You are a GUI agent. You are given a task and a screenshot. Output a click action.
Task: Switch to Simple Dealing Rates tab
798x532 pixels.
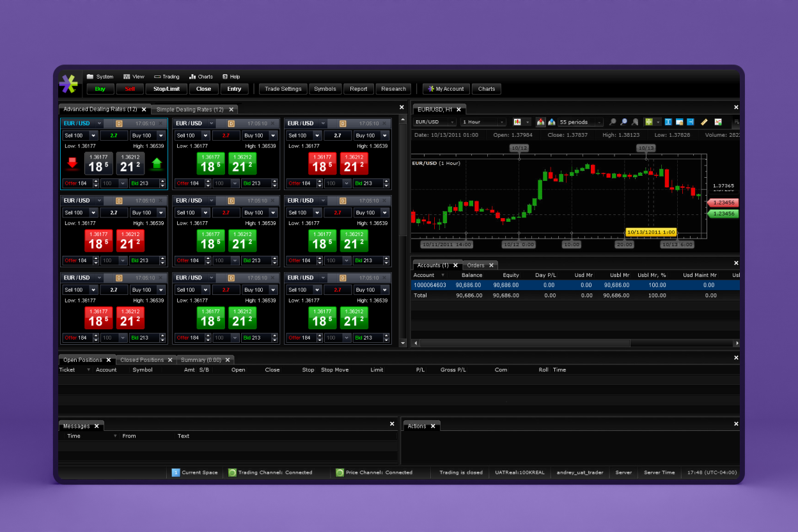coord(190,109)
